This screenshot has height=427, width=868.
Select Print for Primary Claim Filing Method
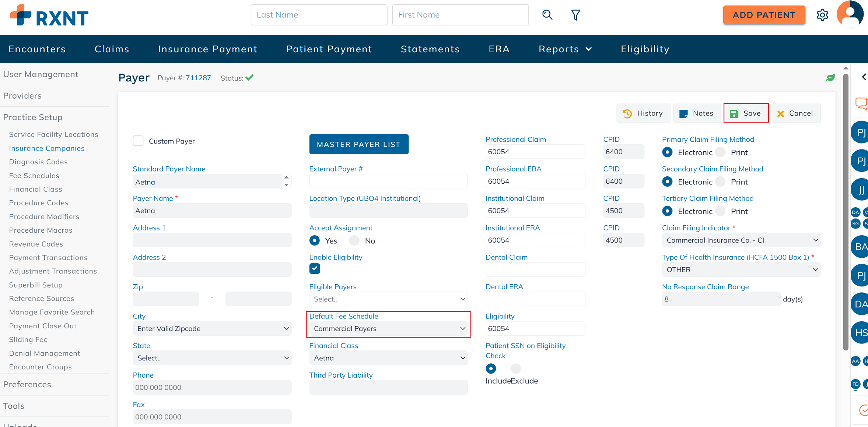coord(721,152)
